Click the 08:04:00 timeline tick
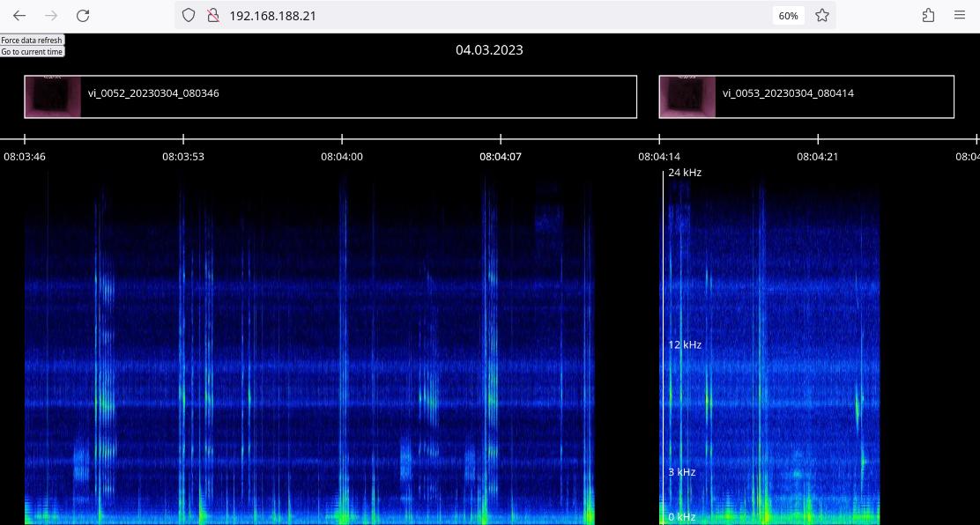 pos(342,157)
